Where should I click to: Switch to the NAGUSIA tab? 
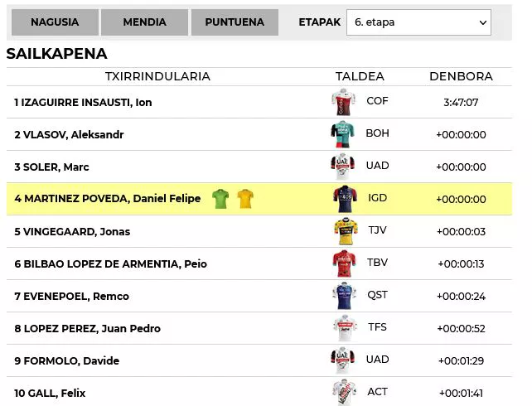[55, 22]
